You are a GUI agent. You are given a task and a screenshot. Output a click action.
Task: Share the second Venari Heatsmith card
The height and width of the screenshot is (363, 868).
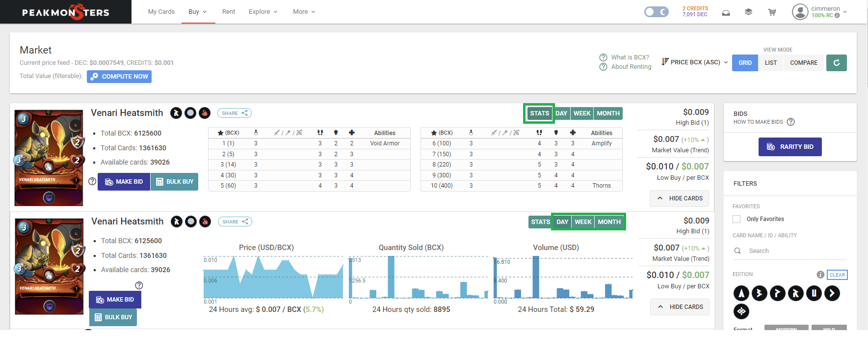click(x=235, y=222)
